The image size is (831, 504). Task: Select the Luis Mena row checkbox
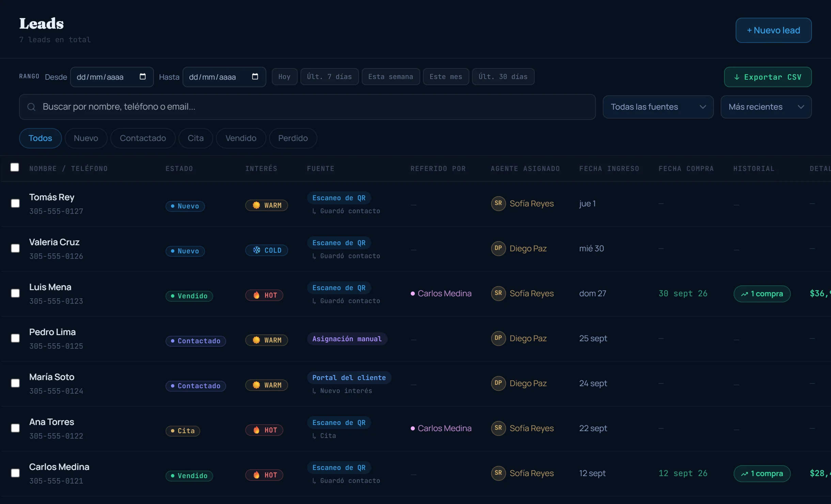15,293
